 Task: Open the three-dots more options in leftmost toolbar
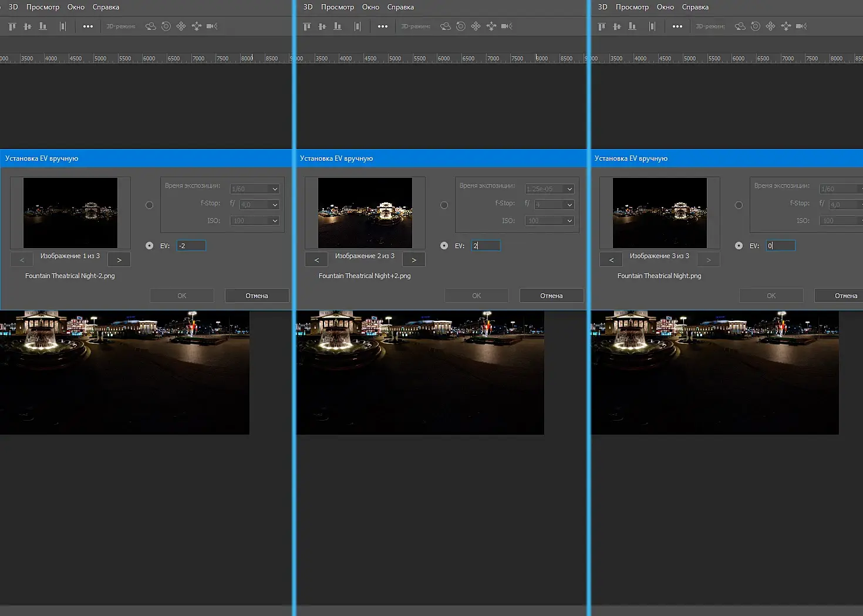88,26
